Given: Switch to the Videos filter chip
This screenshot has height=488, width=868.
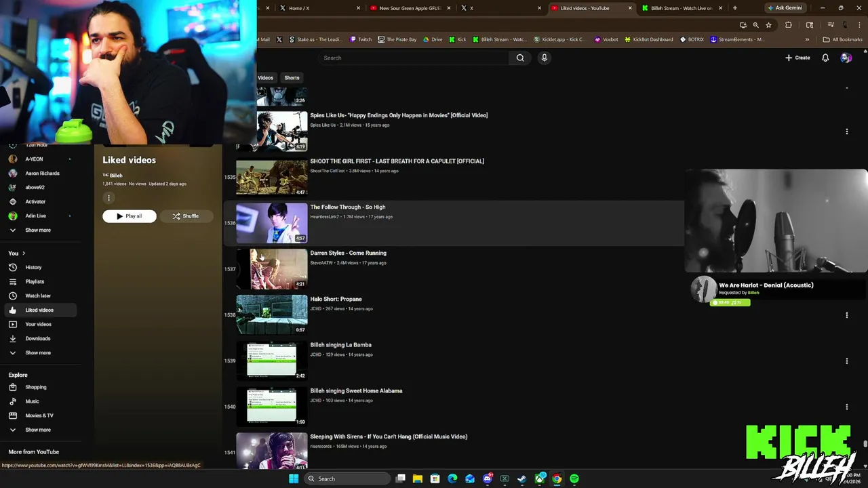Looking at the screenshot, I should coord(265,77).
